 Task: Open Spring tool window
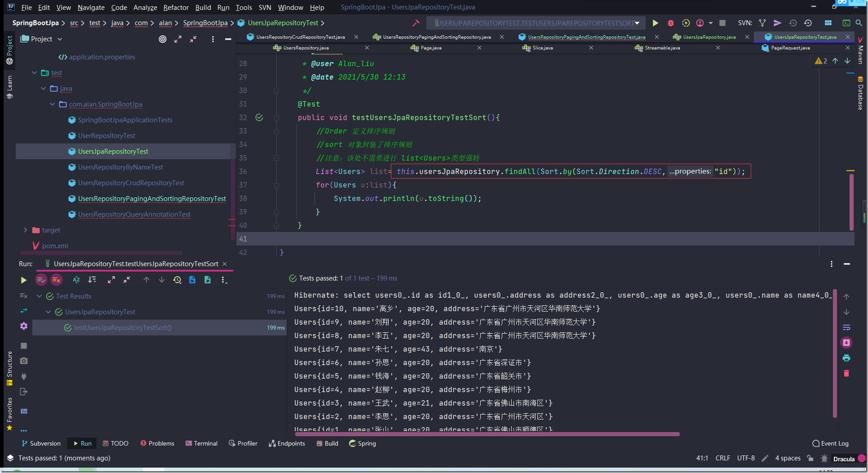click(x=363, y=443)
